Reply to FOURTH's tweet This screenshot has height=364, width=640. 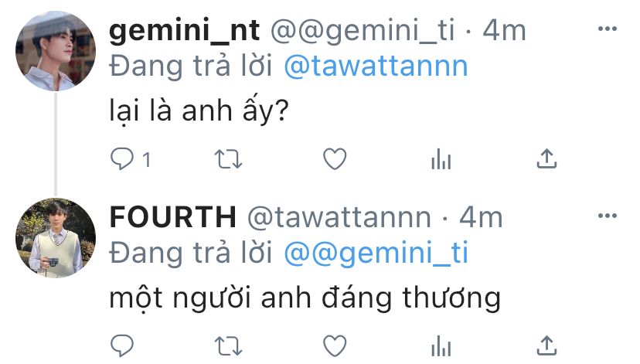pos(122,346)
